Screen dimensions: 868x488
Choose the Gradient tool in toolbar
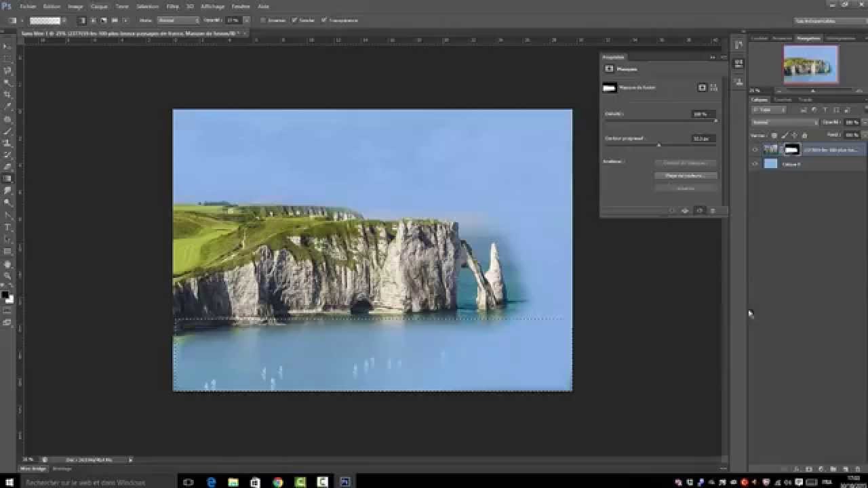[7, 179]
